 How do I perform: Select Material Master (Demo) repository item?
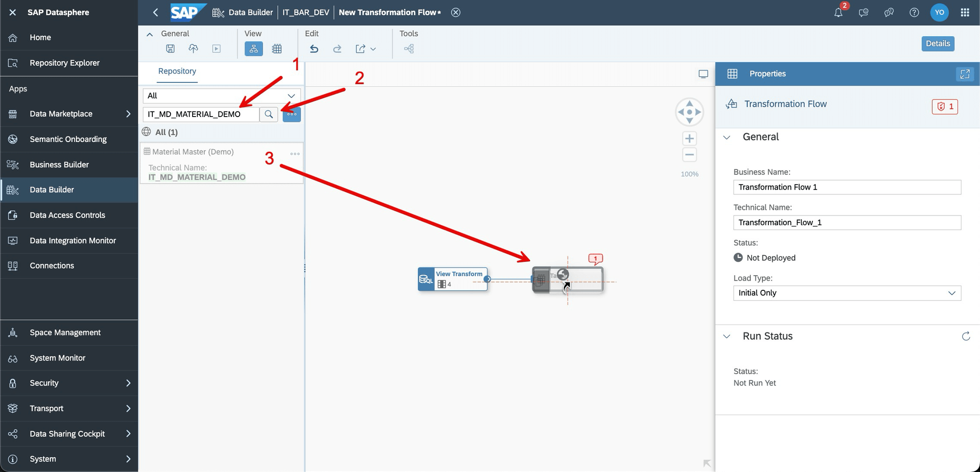click(x=221, y=164)
